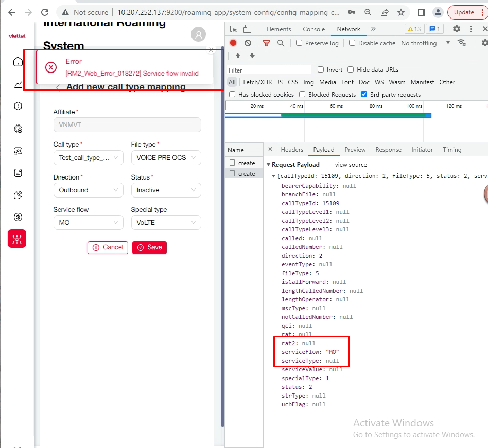
Task: Open the chart statistics sidebar icon
Action: [18, 84]
